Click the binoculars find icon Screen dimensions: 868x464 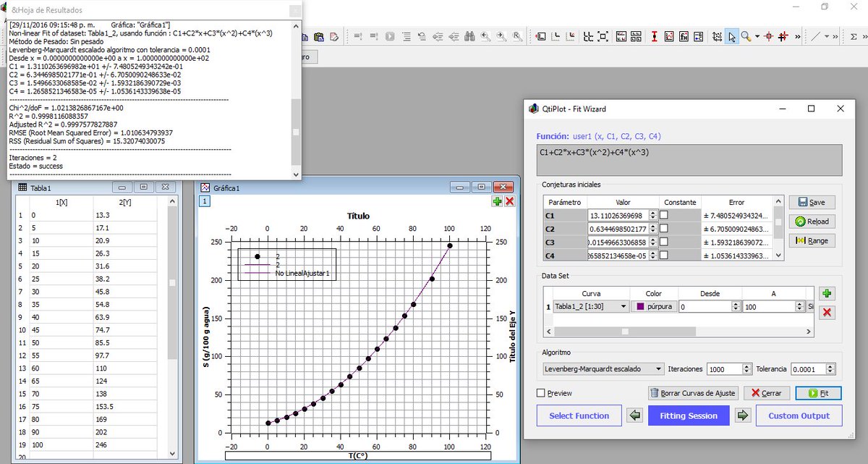point(469,36)
